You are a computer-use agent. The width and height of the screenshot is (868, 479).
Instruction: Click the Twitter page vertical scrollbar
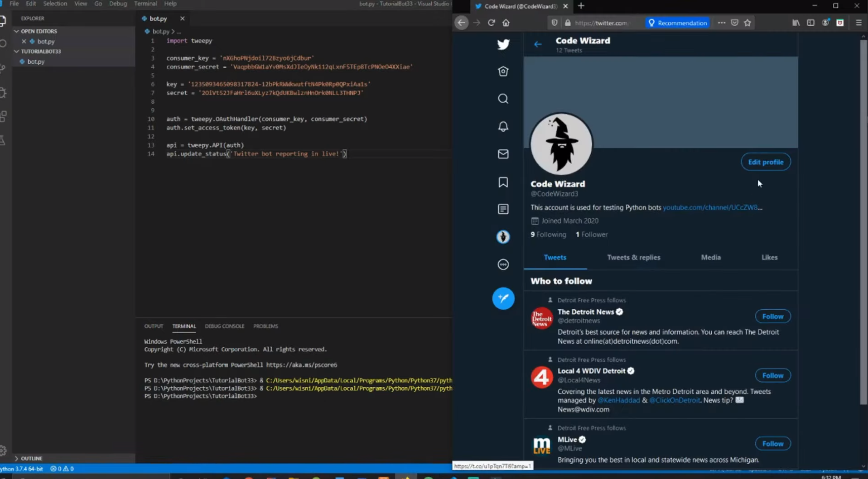coord(863,222)
